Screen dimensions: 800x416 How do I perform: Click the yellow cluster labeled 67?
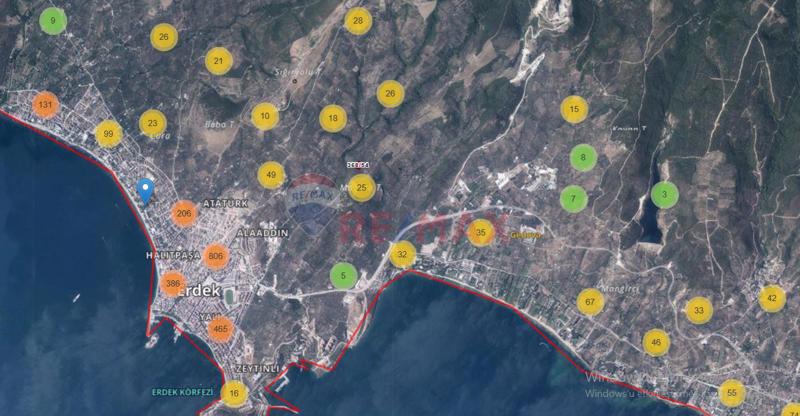590,301
